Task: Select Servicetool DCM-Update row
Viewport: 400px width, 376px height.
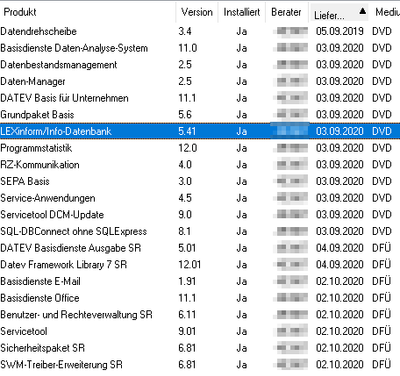Action: click(x=200, y=215)
